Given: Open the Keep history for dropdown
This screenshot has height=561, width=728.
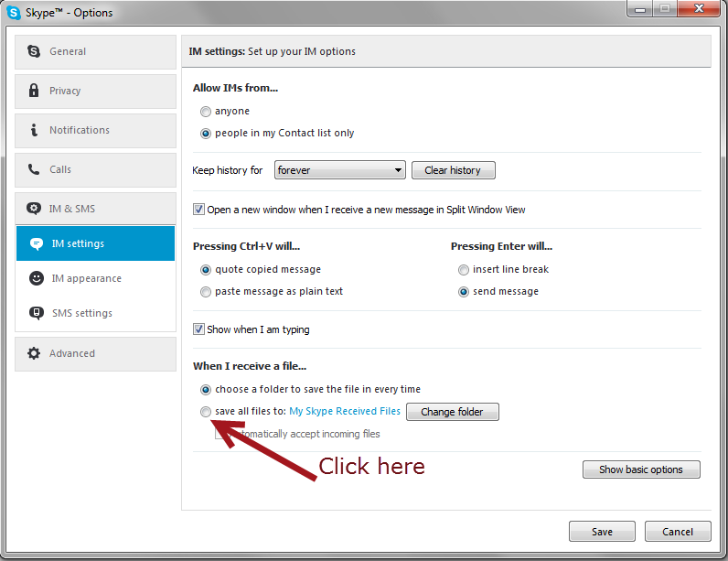Looking at the screenshot, I should (x=340, y=170).
